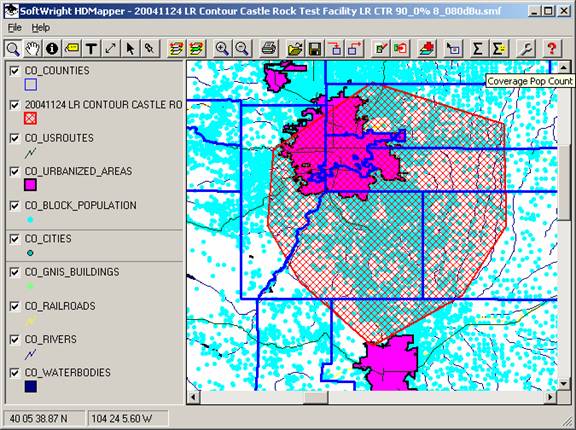
Task: Select the magnifier zoom tool
Action: (x=13, y=48)
